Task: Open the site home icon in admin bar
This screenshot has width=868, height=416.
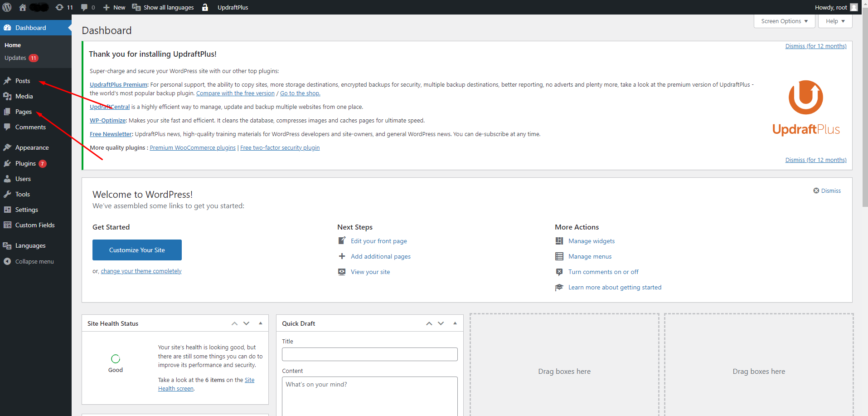Action: (22, 7)
